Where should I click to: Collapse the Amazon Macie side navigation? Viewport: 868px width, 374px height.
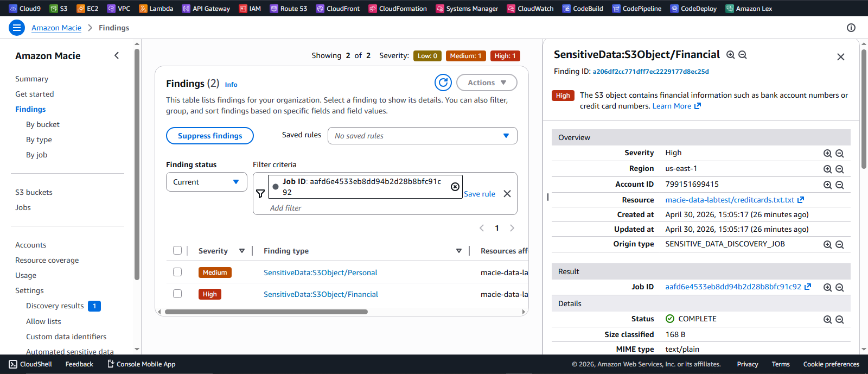(117, 55)
